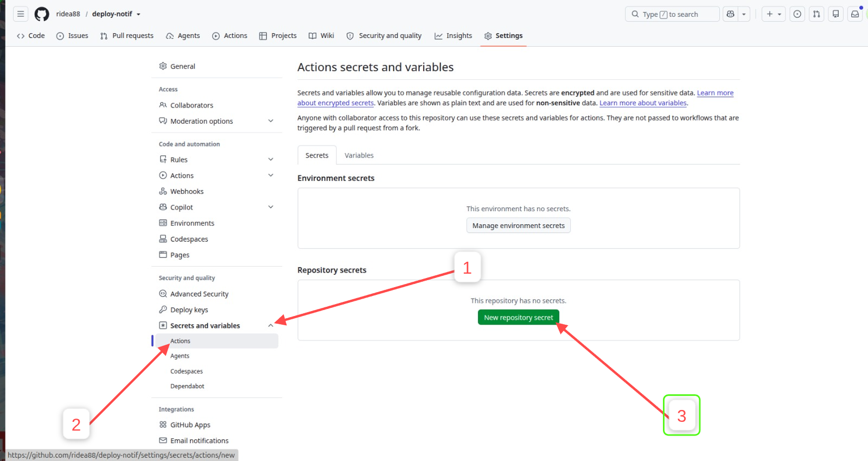Viewport: 868px width, 461px height.
Task: Open the hamburger navigation menu
Action: tap(21, 14)
